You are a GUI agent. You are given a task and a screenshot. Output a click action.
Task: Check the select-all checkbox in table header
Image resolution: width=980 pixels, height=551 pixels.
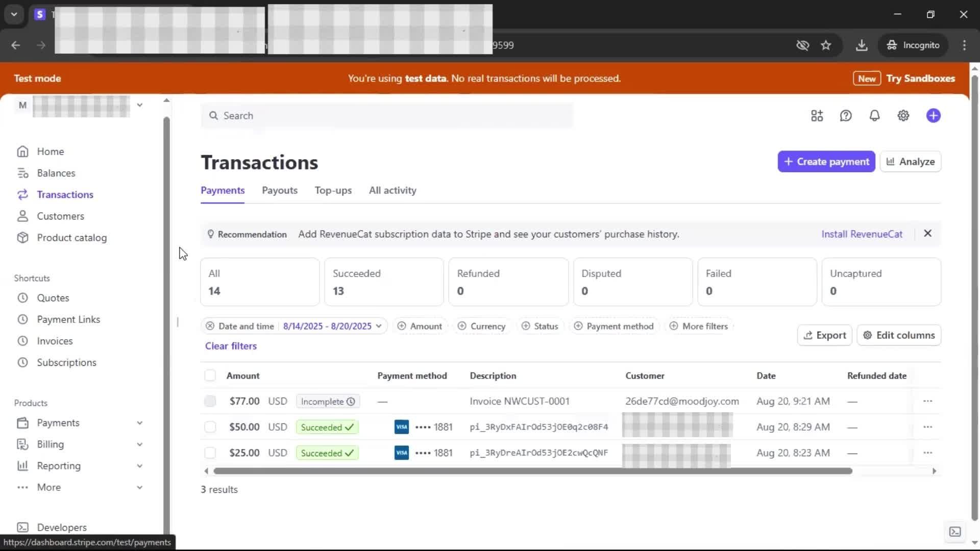[210, 375]
